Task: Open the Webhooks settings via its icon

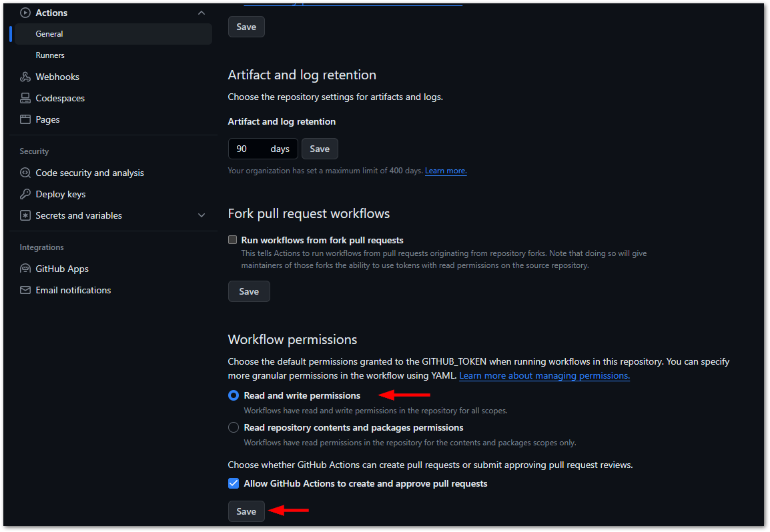Action: (x=25, y=77)
